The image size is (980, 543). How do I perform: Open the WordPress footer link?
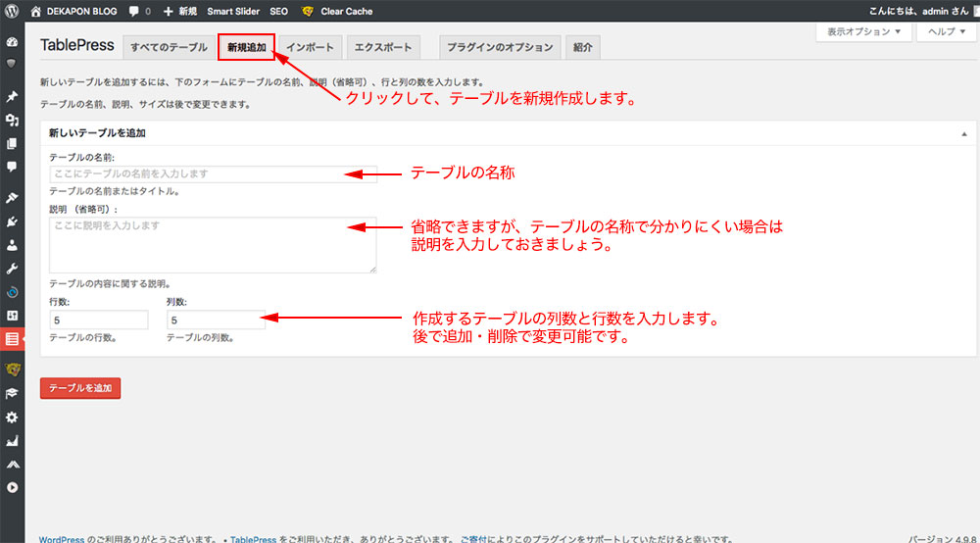[61, 539]
